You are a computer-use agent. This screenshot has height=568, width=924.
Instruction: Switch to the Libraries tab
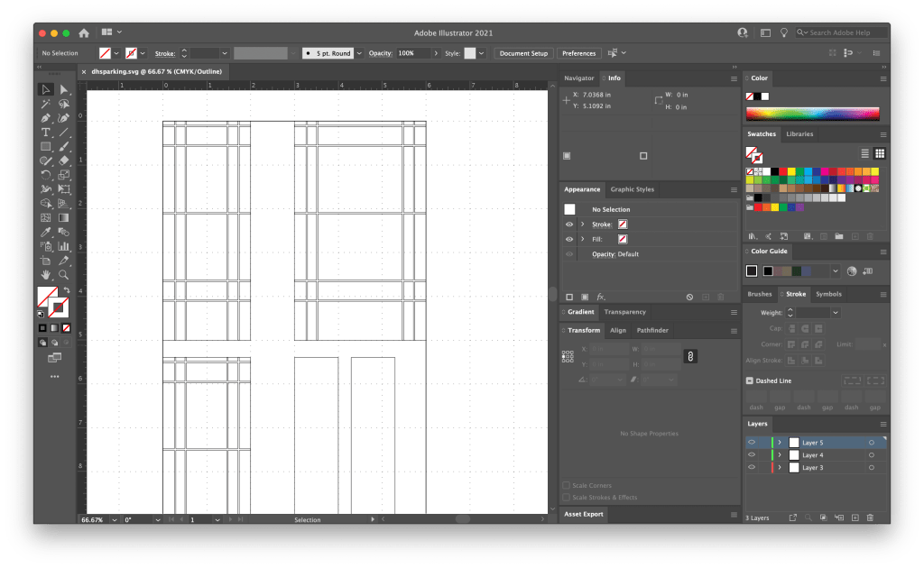tap(799, 134)
